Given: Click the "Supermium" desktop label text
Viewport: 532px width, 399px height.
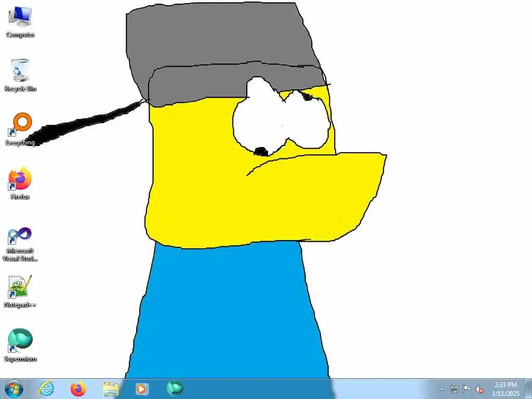Looking at the screenshot, I should coord(20,358).
